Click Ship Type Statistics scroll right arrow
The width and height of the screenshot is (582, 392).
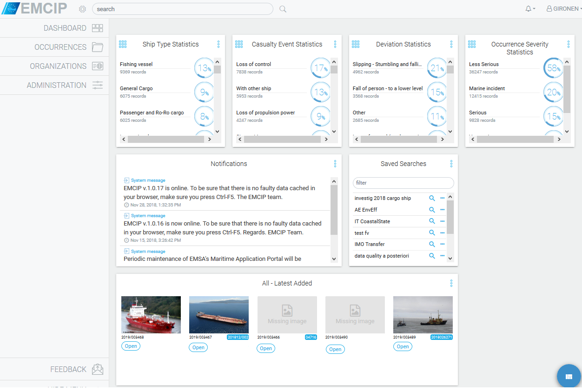(210, 139)
